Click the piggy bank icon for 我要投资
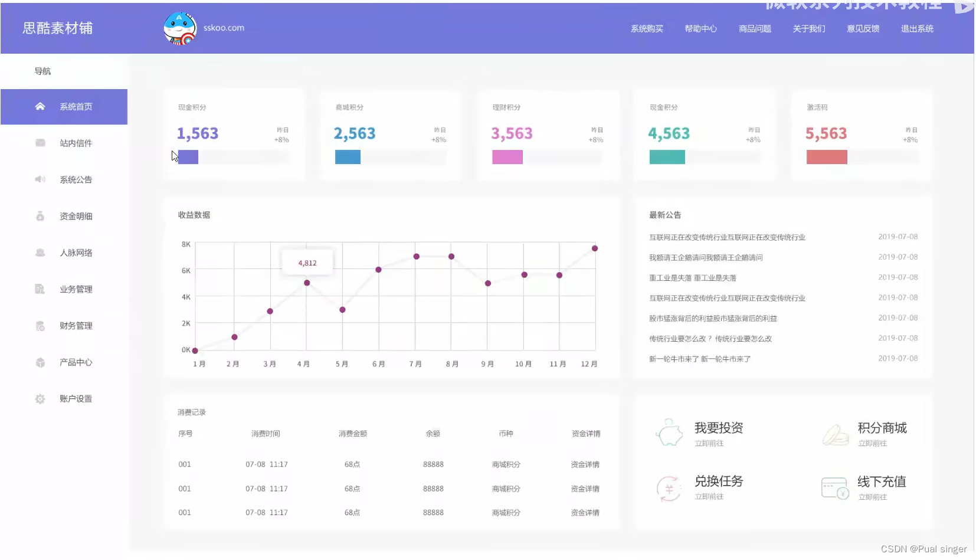 click(669, 432)
